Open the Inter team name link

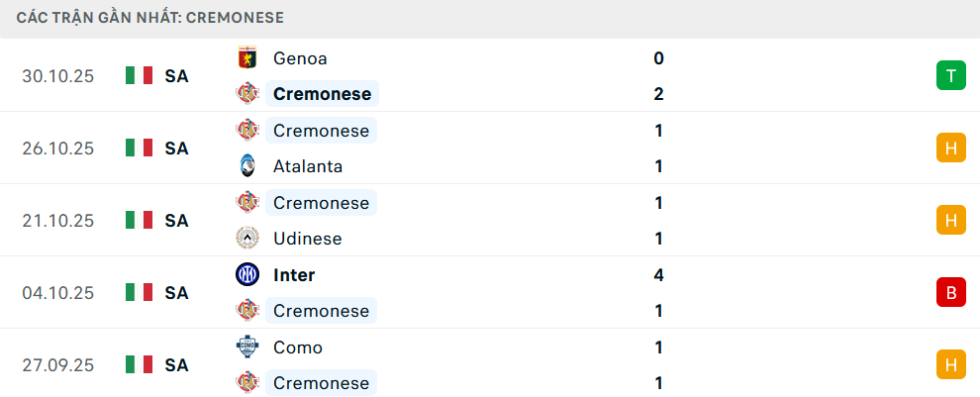click(294, 275)
